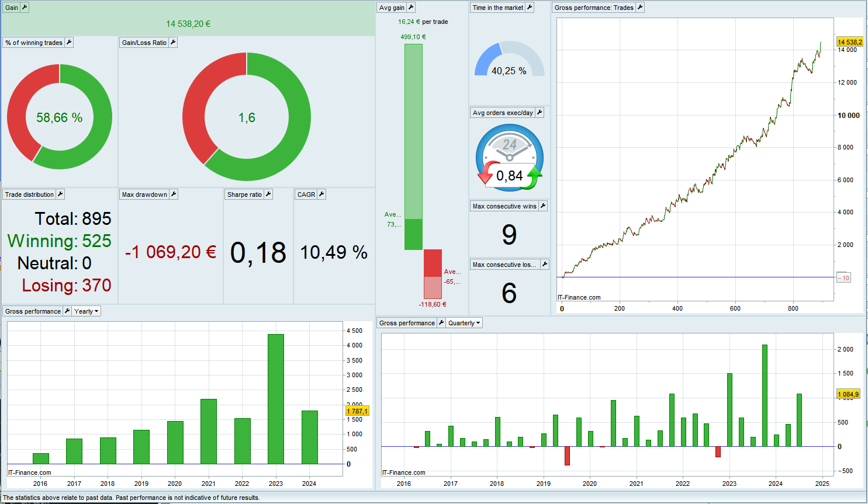
Task: Open the Sharpe ratio wrench settings
Action: pyautogui.click(x=268, y=194)
